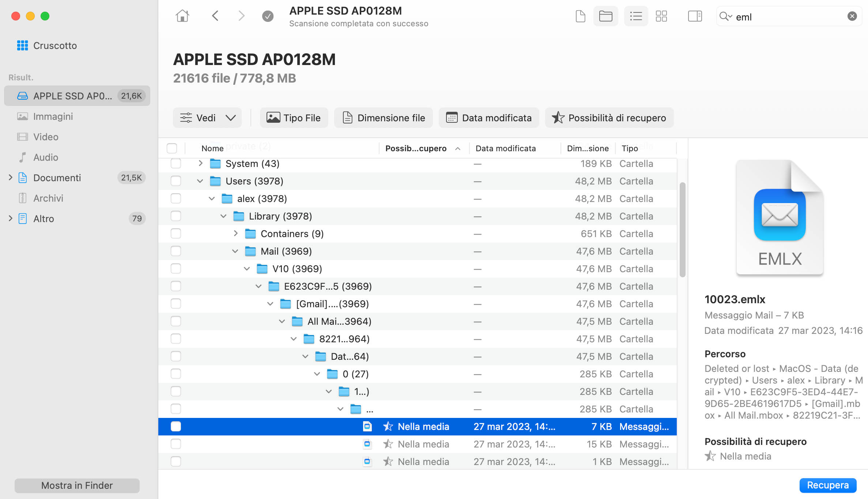The image size is (868, 499).
Task: Filter by Tipo File
Action: coord(294,118)
